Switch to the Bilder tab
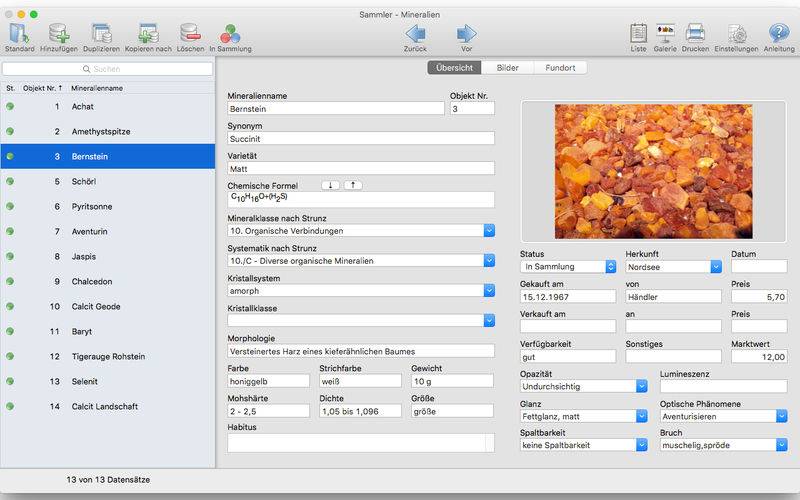800x500 pixels. tap(508, 68)
